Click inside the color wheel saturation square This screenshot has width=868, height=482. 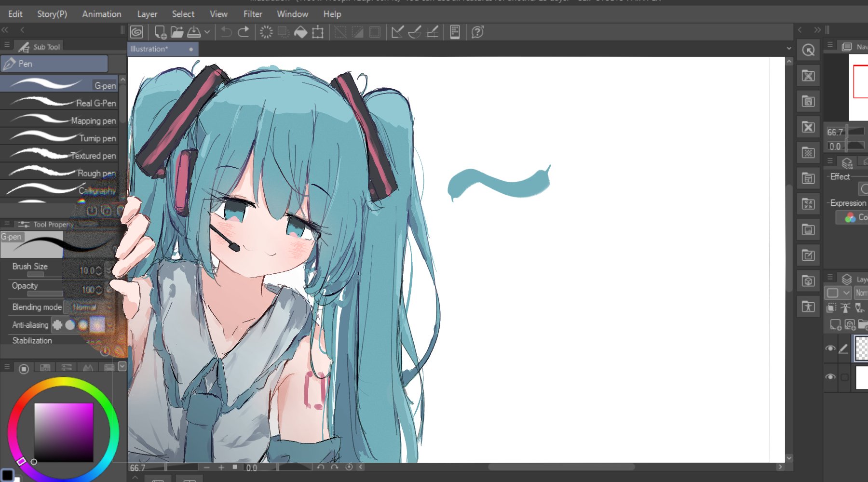pyautogui.click(x=63, y=432)
